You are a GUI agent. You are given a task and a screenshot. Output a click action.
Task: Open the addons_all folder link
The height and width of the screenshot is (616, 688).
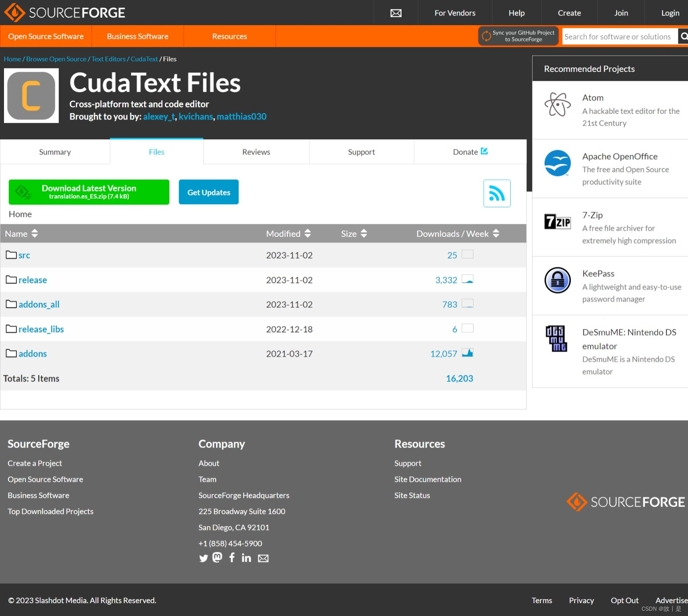pyautogui.click(x=39, y=304)
